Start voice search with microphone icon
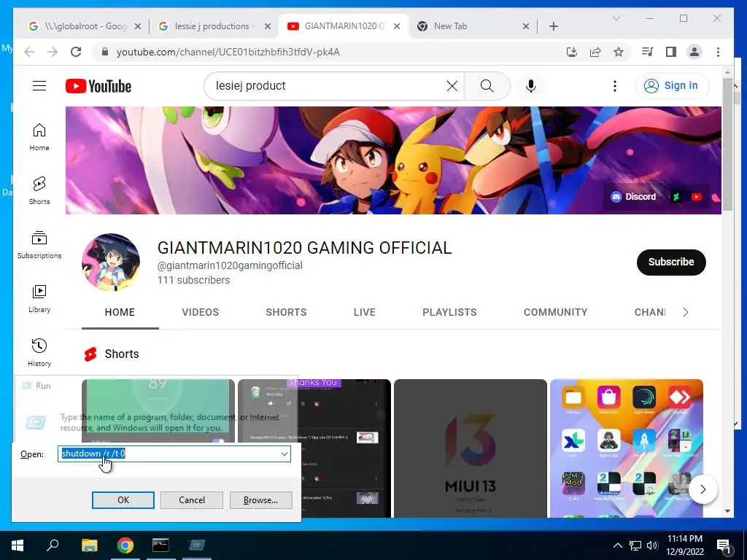 point(531,86)
